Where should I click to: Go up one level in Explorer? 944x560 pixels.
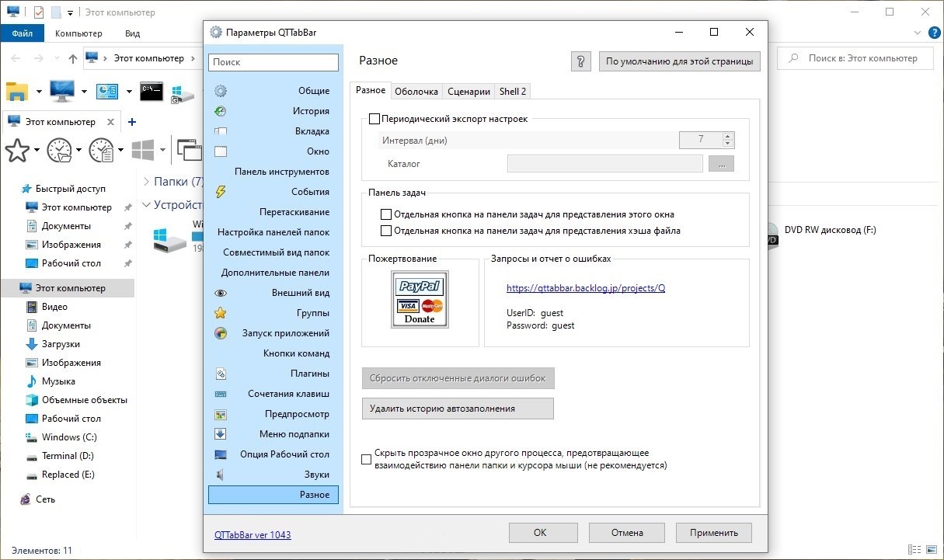tap(72, 58)
